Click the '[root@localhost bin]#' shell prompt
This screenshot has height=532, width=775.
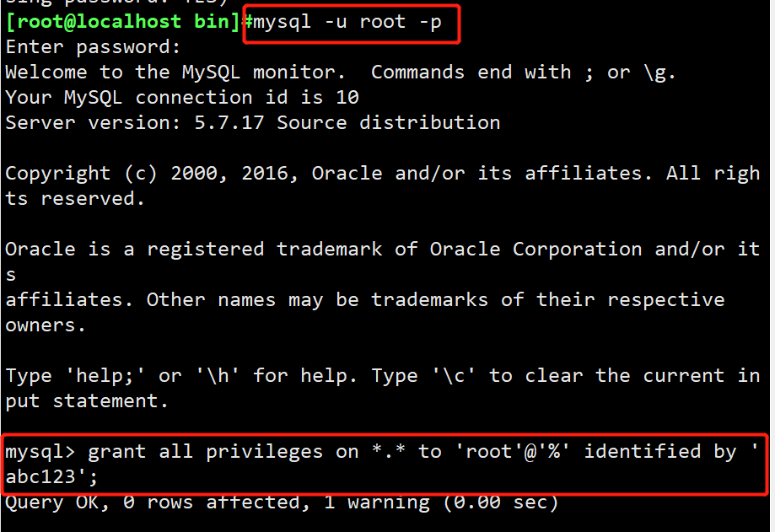click(x=130, y=22)
